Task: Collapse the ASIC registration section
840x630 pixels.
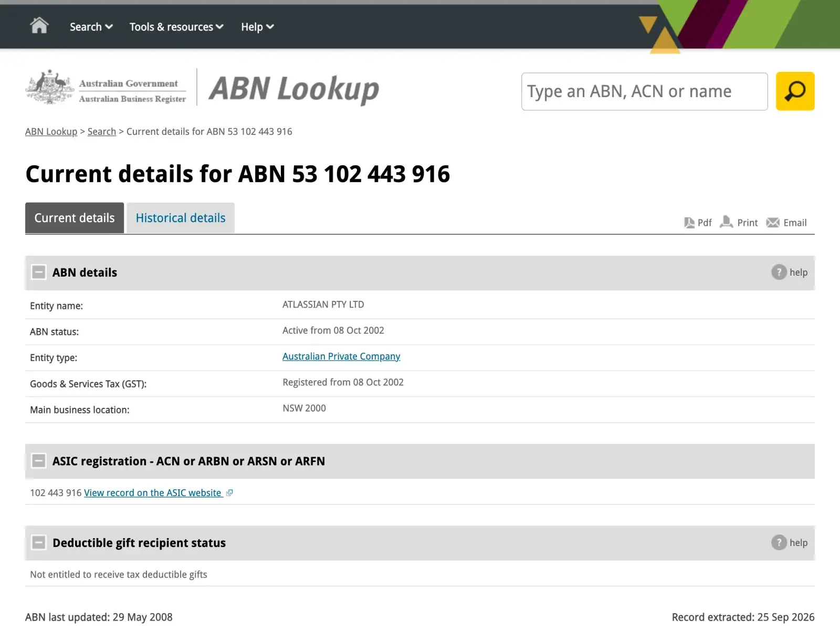Action: [x=38, y=461]
